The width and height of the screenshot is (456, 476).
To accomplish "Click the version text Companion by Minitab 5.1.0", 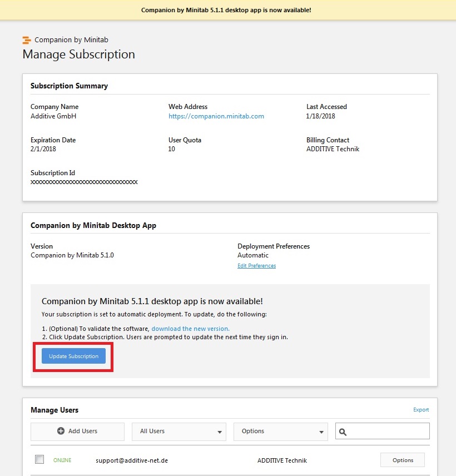I will click(x=72, y=255).
